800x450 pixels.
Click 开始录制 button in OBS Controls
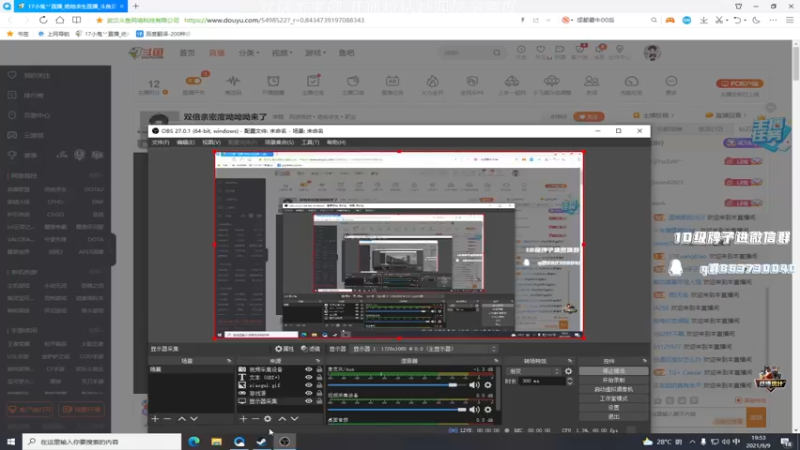click(x=613, y=380)
